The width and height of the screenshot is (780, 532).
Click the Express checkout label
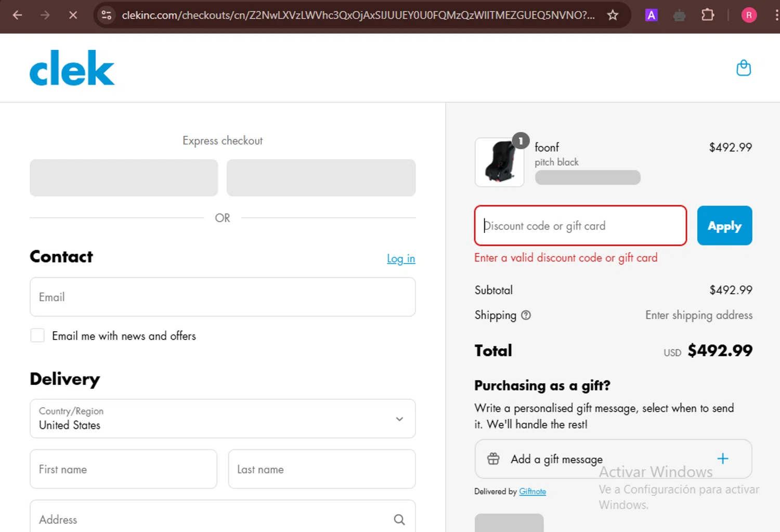(223, 141)
